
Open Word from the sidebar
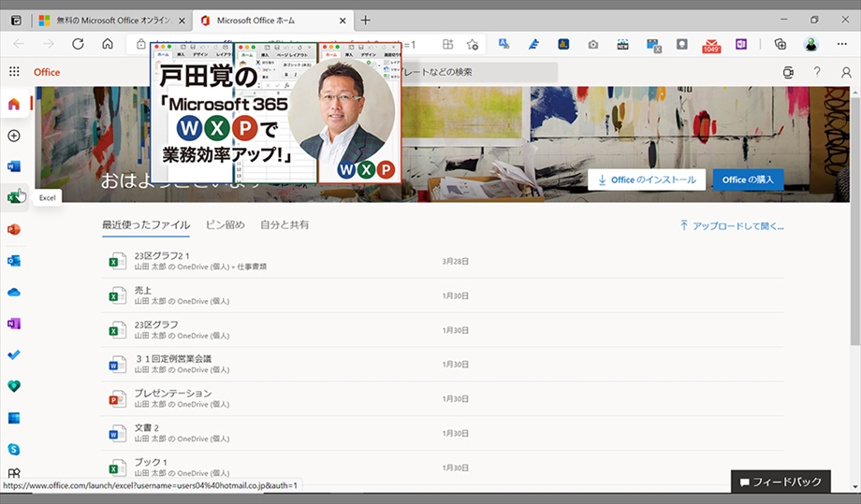click(14, 166)
